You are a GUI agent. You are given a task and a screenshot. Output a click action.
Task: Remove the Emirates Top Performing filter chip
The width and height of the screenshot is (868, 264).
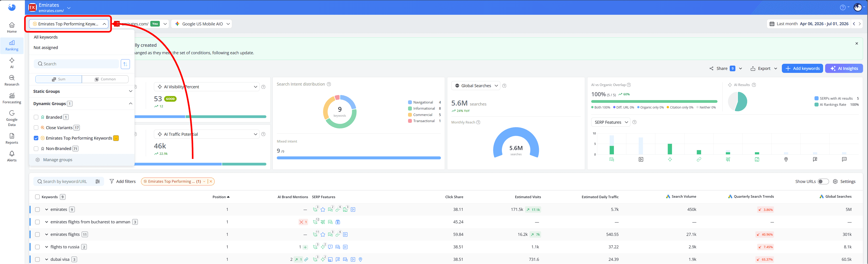click(211, 182)
